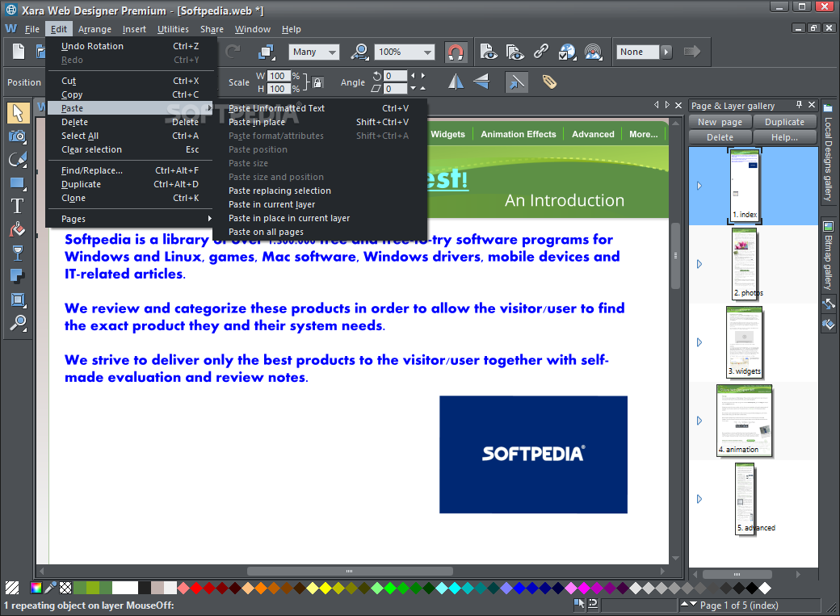This screenshot has height=616, width=840.
Task: Click the angle of rotation field
Action: click(395, 76)
